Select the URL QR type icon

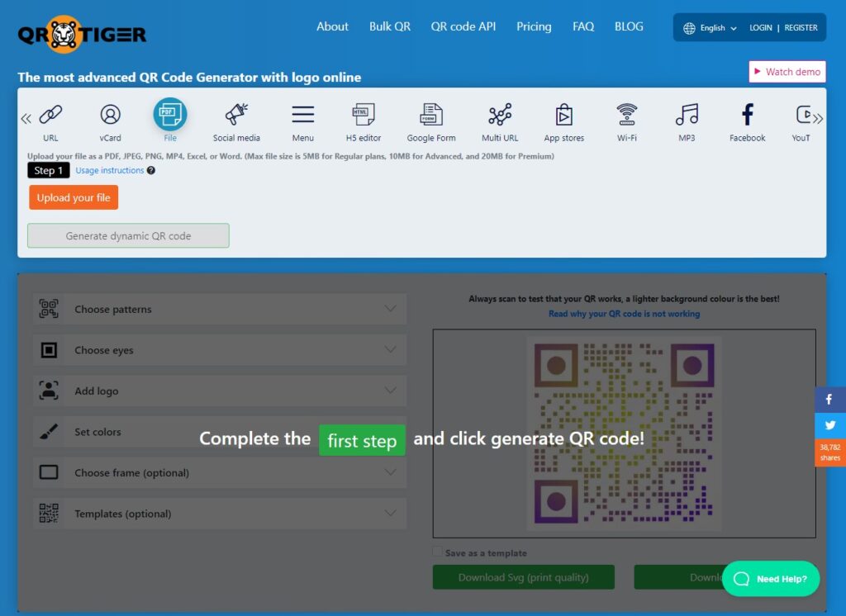50,115
